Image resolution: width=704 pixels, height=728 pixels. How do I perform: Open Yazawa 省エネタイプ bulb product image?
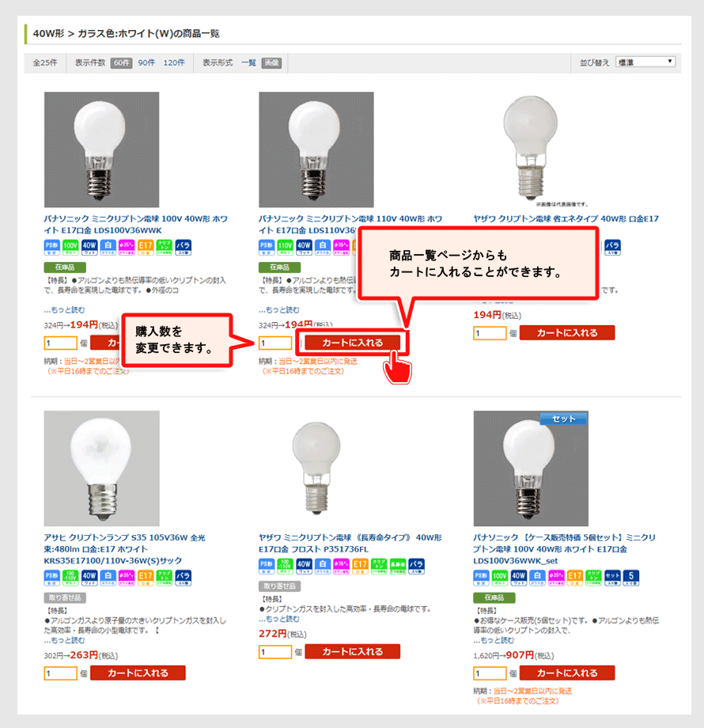coord(531,150)
